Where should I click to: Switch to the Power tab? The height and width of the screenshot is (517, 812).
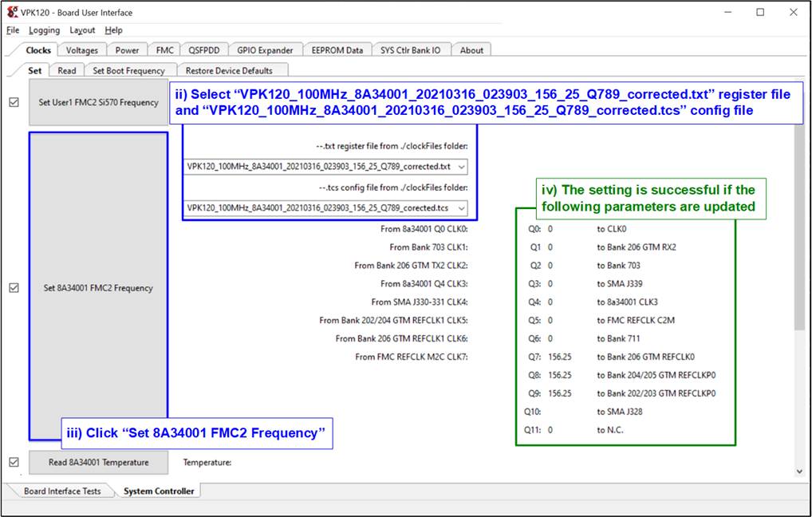pyautogui.click(x=127, y=50)
